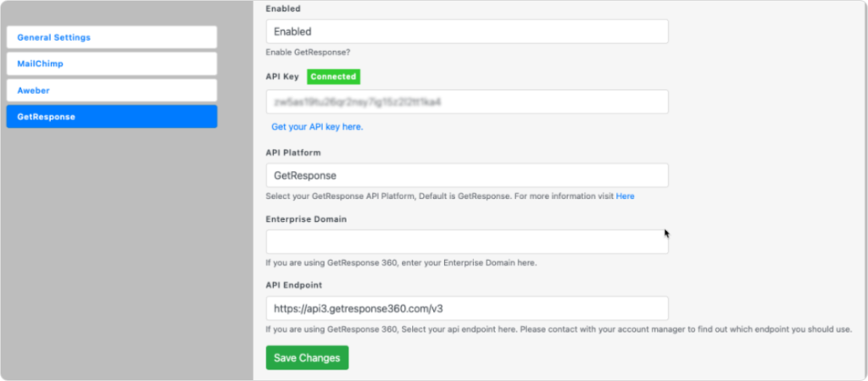Open the General Settings tab
Viewport: 868px width, 381px height.
112,37
